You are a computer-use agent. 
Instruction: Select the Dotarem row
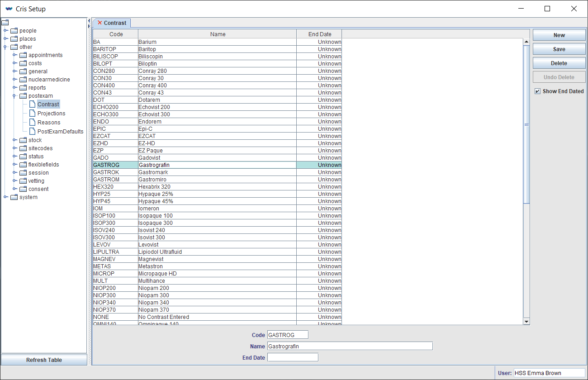(x=217, y=100)
